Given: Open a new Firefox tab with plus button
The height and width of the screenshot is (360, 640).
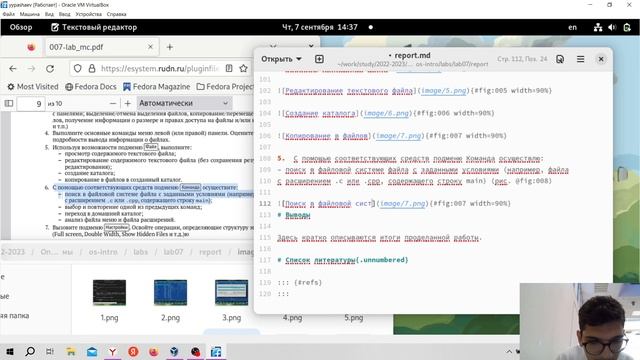Looking at the screenshot, I should pyautogui.click(x=170, y=47).
